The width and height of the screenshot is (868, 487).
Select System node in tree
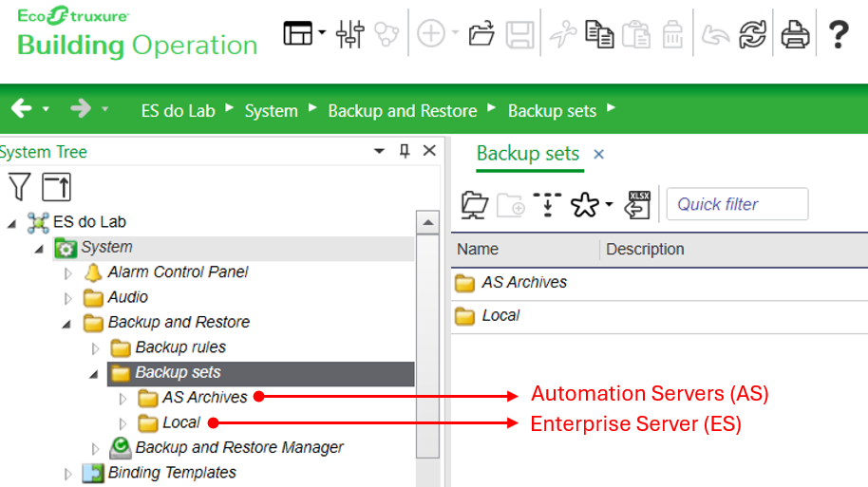[107, 247]
